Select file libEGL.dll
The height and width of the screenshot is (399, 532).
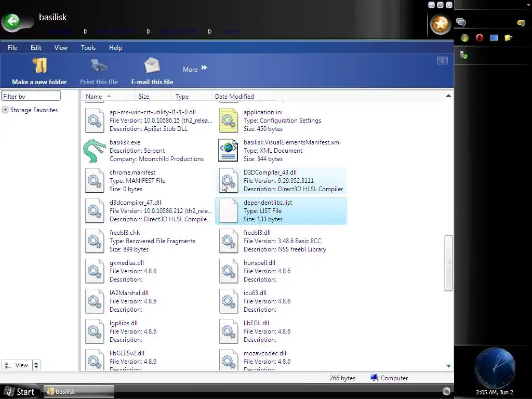coord(281,331)
